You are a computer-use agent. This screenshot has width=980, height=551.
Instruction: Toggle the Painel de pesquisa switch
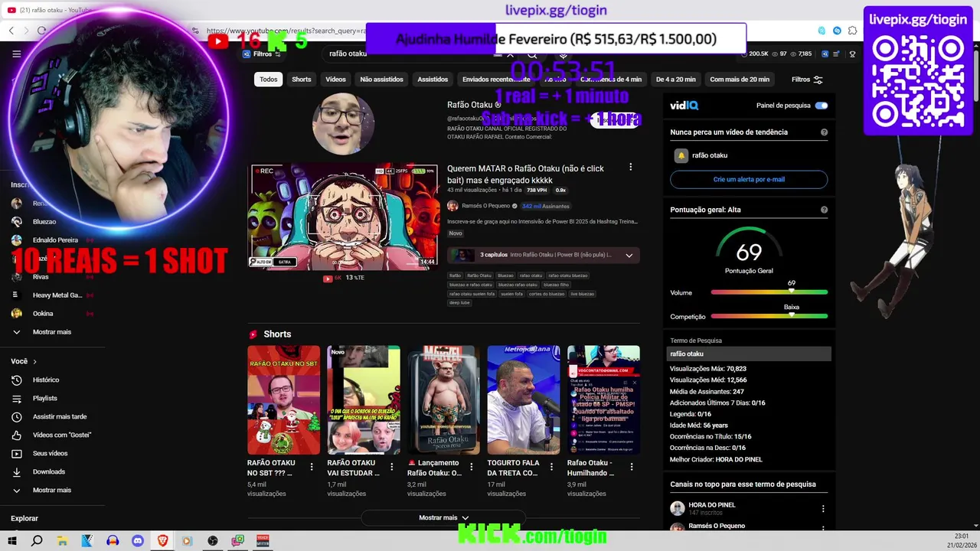822,106
